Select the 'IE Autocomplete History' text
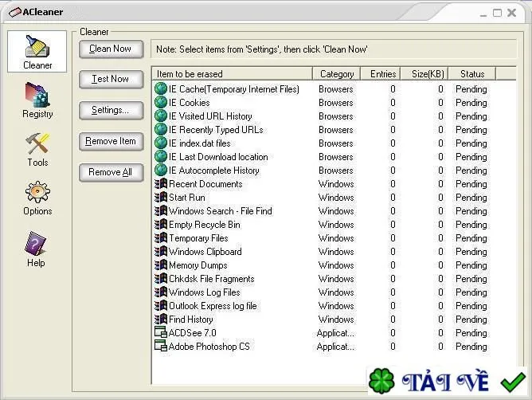 click(214, 171)
